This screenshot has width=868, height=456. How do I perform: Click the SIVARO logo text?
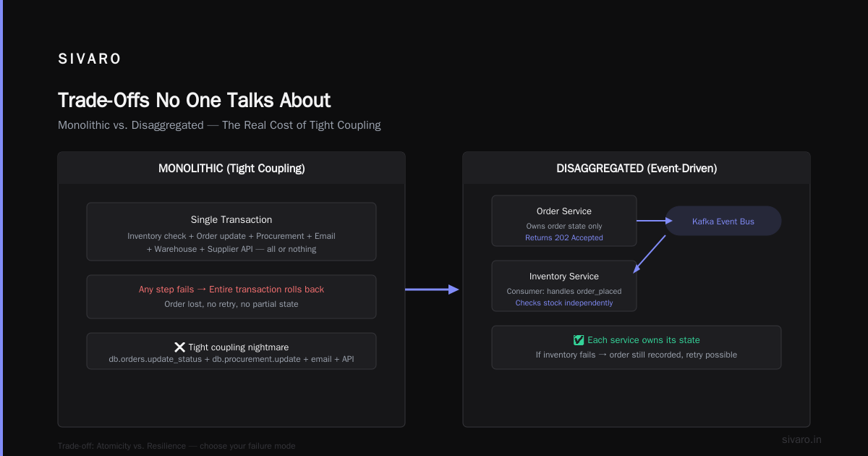coord(90,59)
